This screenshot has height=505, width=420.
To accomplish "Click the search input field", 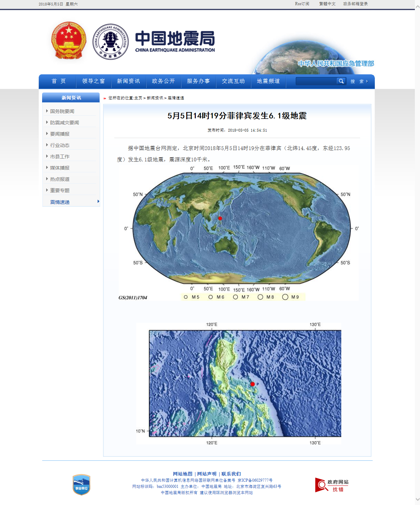I will 316,81.
